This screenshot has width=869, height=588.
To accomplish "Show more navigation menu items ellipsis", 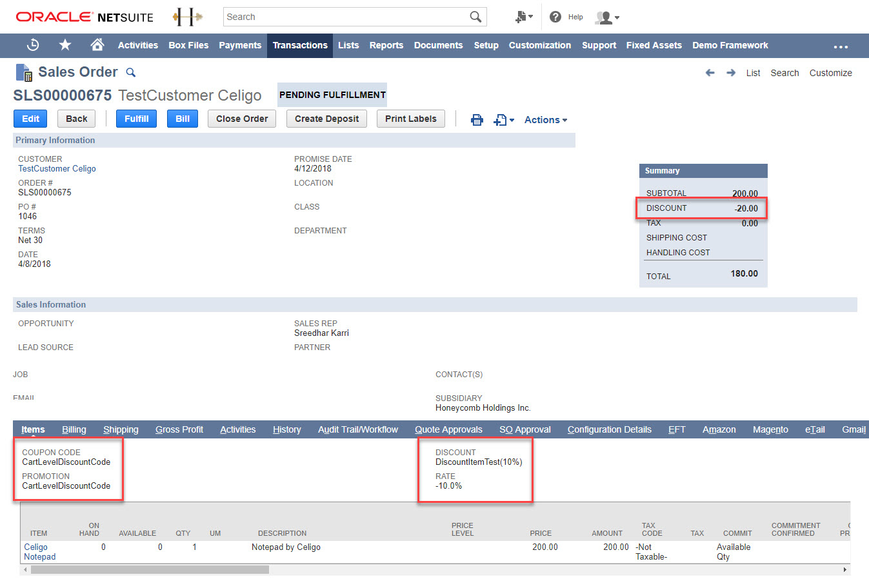I will (x=840, y=46).
